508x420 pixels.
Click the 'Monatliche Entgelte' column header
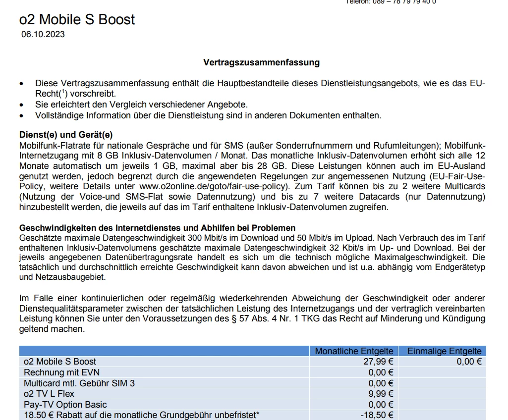click(354, 351)
